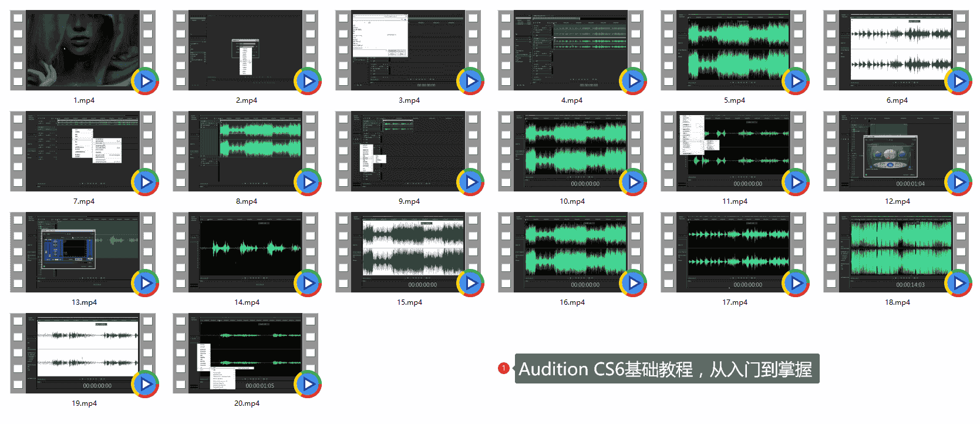Click the file name 16.mp4

[x=572, y=302]
